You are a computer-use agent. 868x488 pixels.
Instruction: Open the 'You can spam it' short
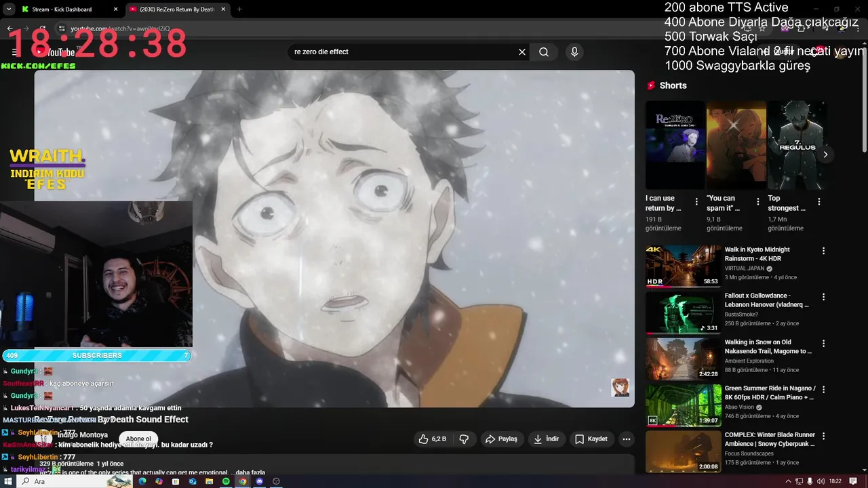point(736,145)
